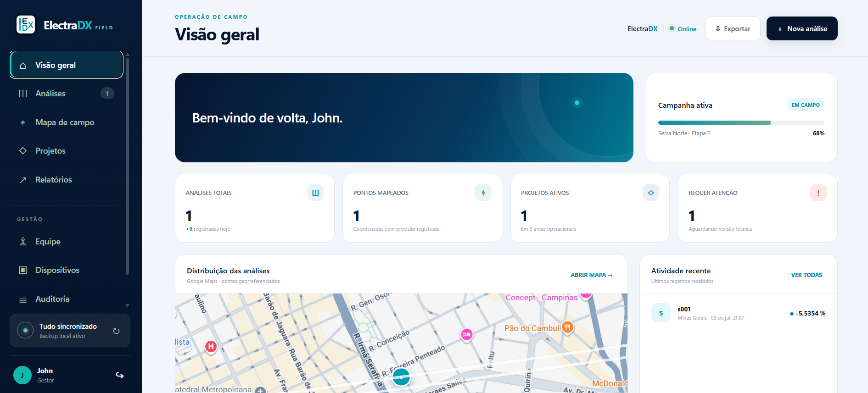This screenshot has height=393, width=868.
Task: Open Relatórios in the sidebar
Action: [x=67, y=180]
